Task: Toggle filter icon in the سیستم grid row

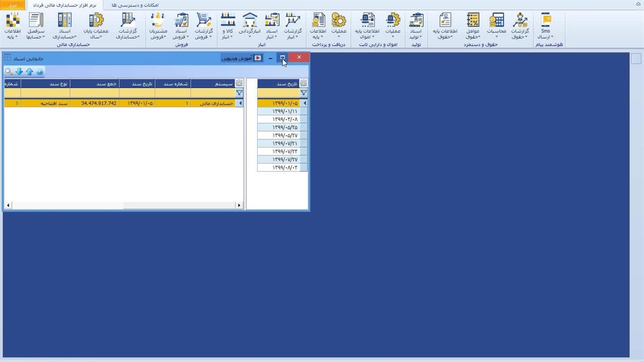Action: [x=239, y=93]
